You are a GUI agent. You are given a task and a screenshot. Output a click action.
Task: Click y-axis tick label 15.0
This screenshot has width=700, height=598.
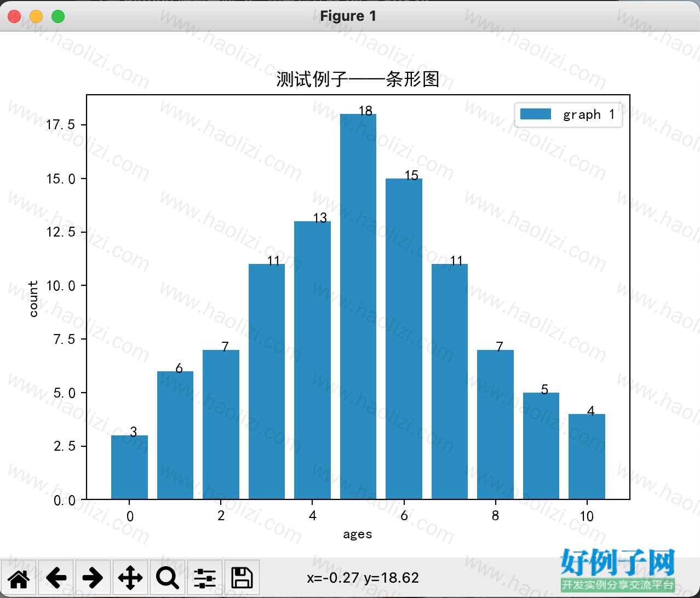[60, 179]
